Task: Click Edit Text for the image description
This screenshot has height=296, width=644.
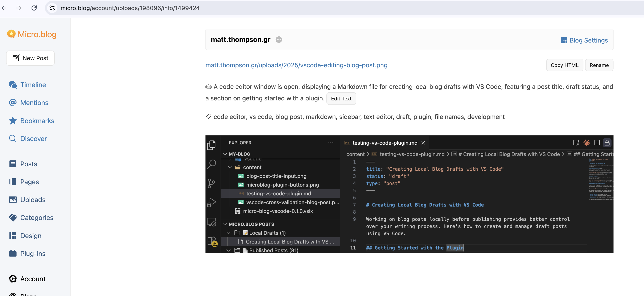Action: 341,99
